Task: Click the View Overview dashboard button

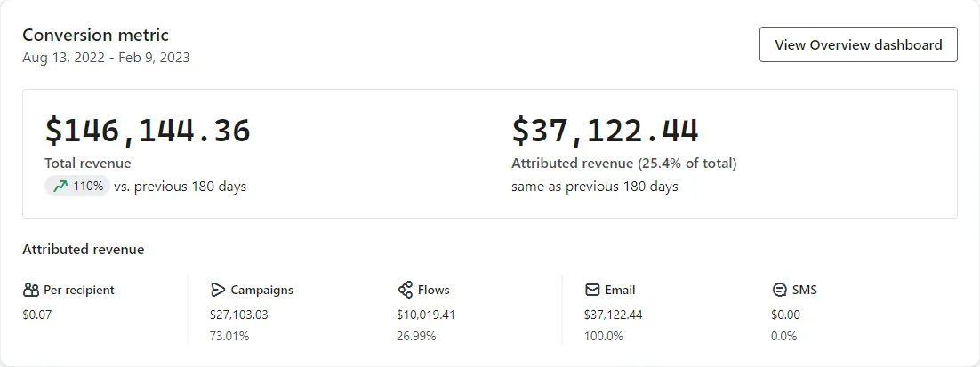Action: pos(858,44)
